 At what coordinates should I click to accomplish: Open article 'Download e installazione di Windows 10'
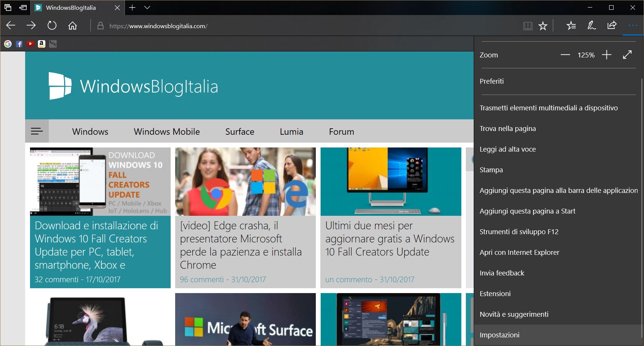pos(96,245)
